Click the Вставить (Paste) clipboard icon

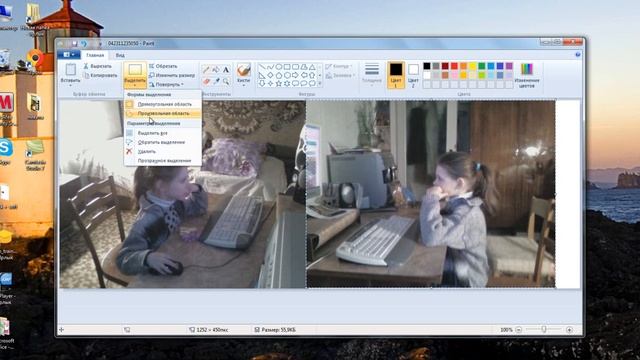click(x=70, y=69)
